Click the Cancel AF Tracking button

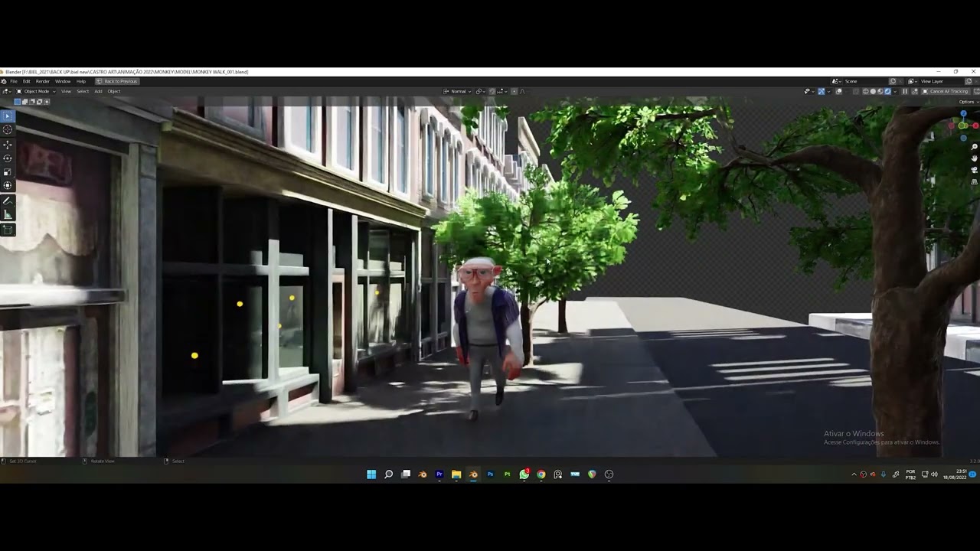point(946,91)
